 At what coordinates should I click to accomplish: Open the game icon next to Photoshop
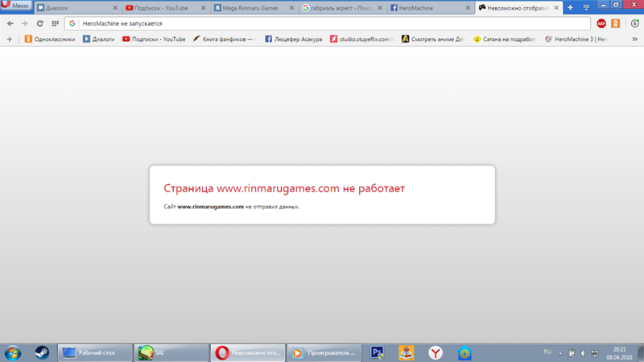[407, 353]
